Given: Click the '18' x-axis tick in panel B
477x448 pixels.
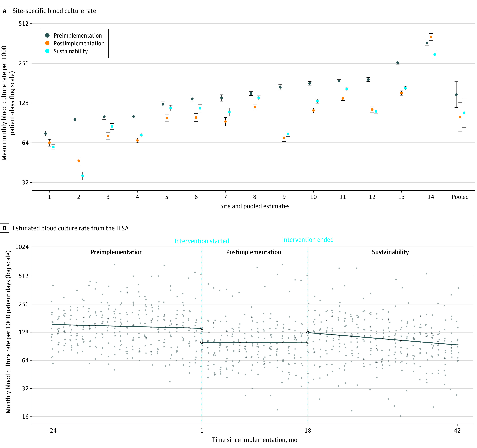Looking at the screenshot, I should click(x=308, y=430).
